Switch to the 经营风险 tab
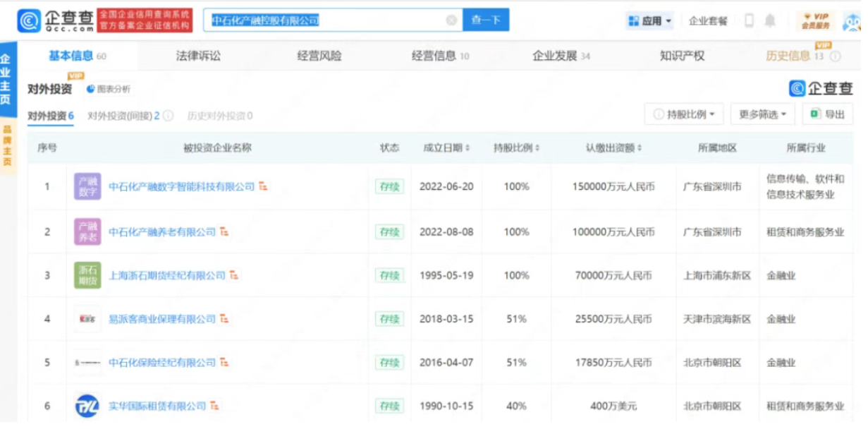Viewport: 868px width, 434px height. pos(319,56)
